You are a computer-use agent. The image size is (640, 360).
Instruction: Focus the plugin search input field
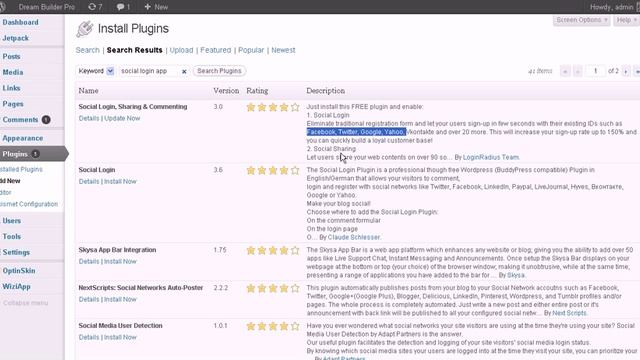tap(149, 71)
